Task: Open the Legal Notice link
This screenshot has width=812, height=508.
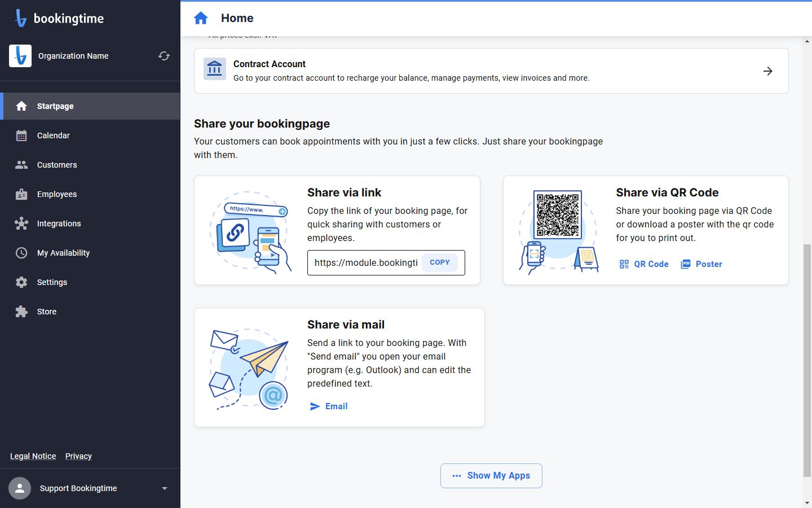Action: pyautogui.click(x=33, y=456)
